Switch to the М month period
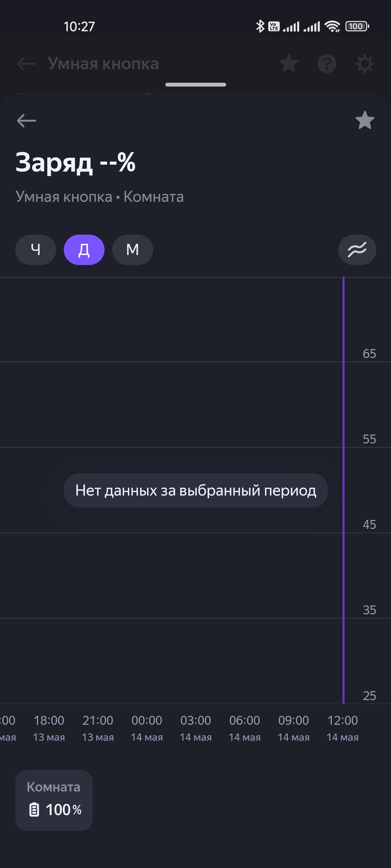This screenshot has width=391, height=868. pyautogui.click(x=132, y=250)
